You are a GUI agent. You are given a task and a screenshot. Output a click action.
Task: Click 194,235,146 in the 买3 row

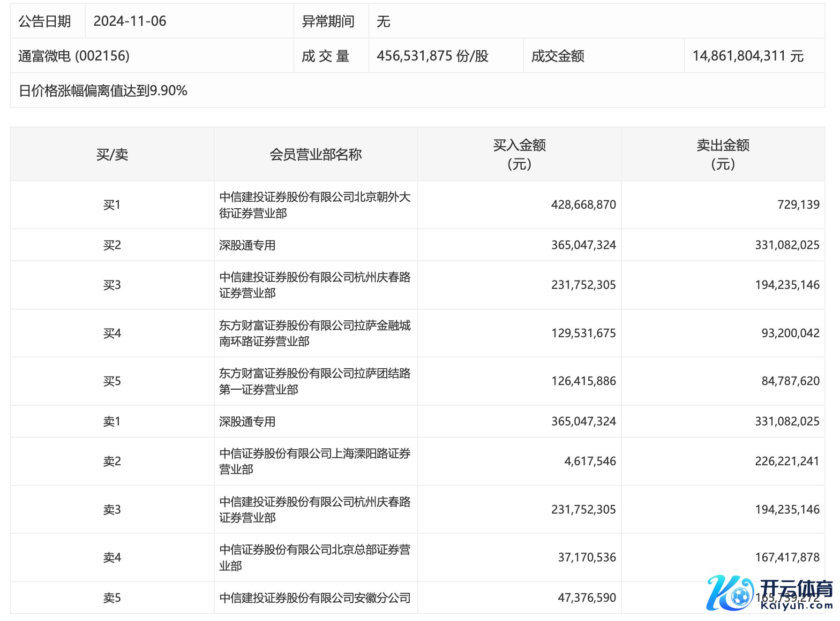[x=787, y=285]
